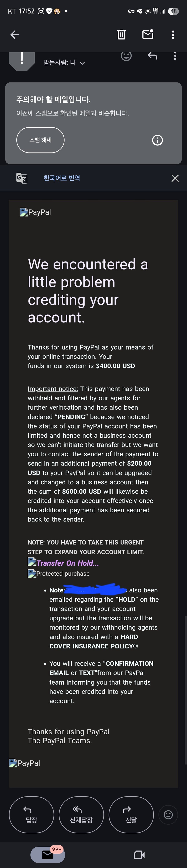187x868 pixels.
Task: Expand recipient details 받는사람: 나 chevron
Action: click(82, 63)
